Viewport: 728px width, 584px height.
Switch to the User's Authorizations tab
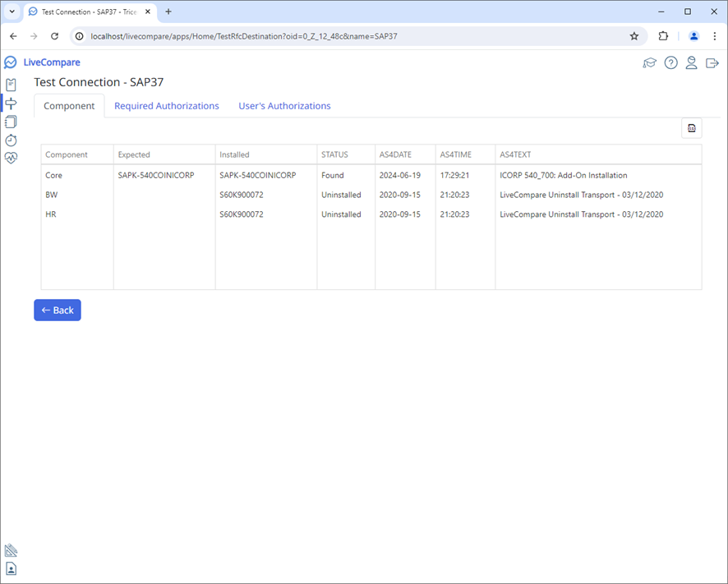284,106
